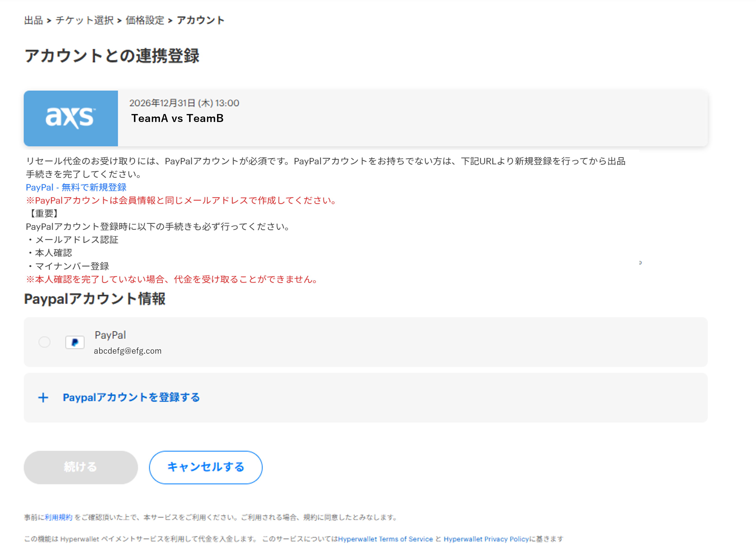Image resolution: width=756 pixels, height=560 pixels.
Task: Click the Paypalアカウント情報 heading
Action: pyautogui.click(x=95, y=299)
